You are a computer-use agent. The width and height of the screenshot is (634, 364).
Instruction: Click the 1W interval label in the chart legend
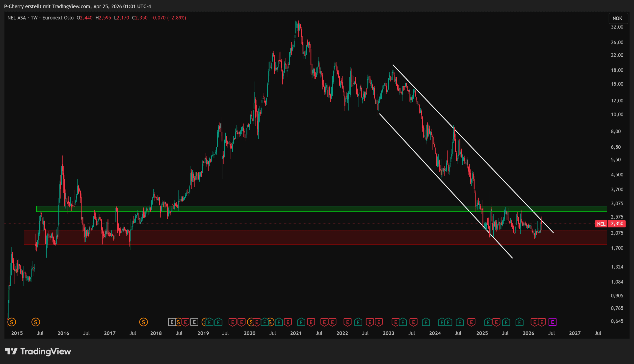pos(34,18)
